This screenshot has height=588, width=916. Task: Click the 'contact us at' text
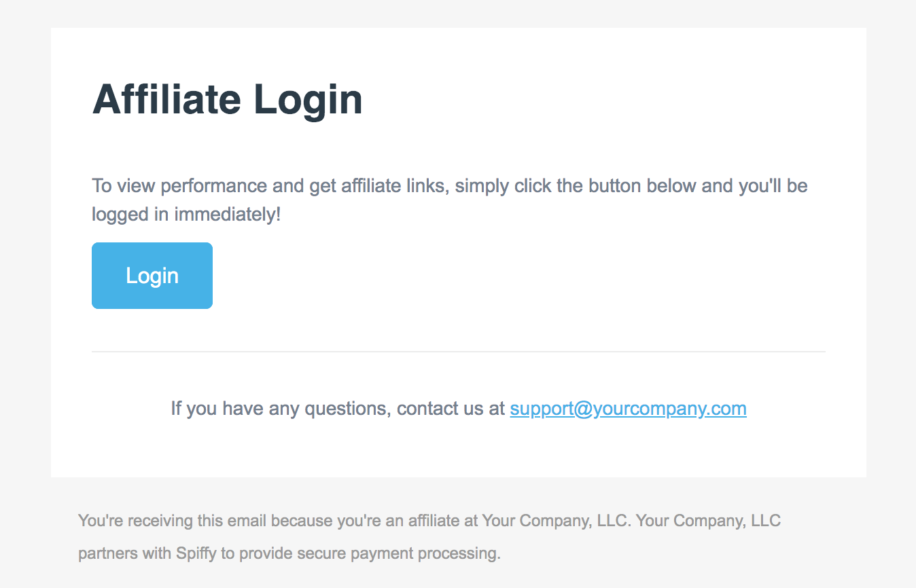(451, 409)
